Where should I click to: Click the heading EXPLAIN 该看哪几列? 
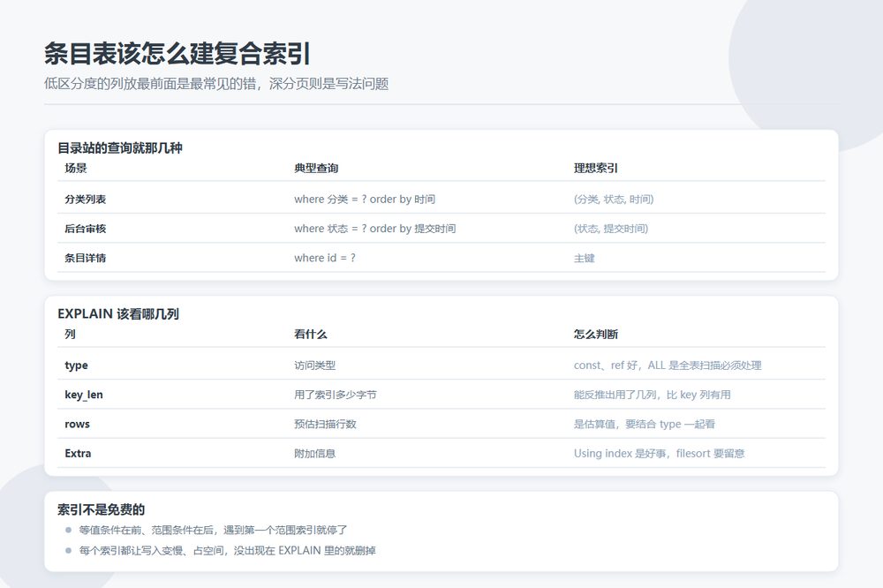[x=118, y=313]
